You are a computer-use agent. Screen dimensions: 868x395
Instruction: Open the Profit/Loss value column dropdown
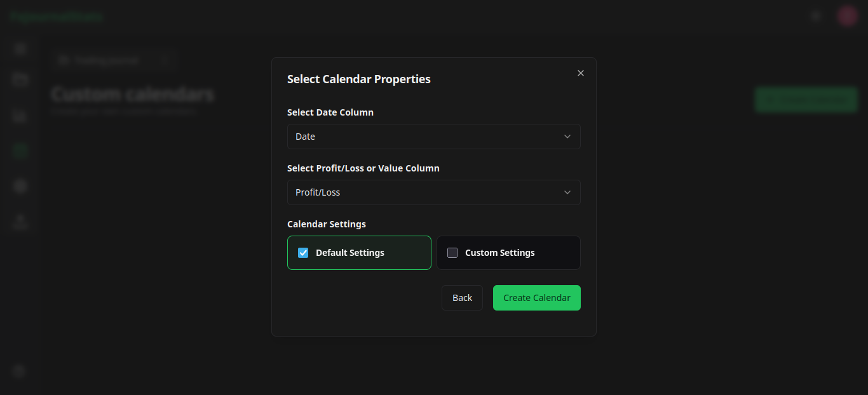pyautogui.click(x=434, y=192)
